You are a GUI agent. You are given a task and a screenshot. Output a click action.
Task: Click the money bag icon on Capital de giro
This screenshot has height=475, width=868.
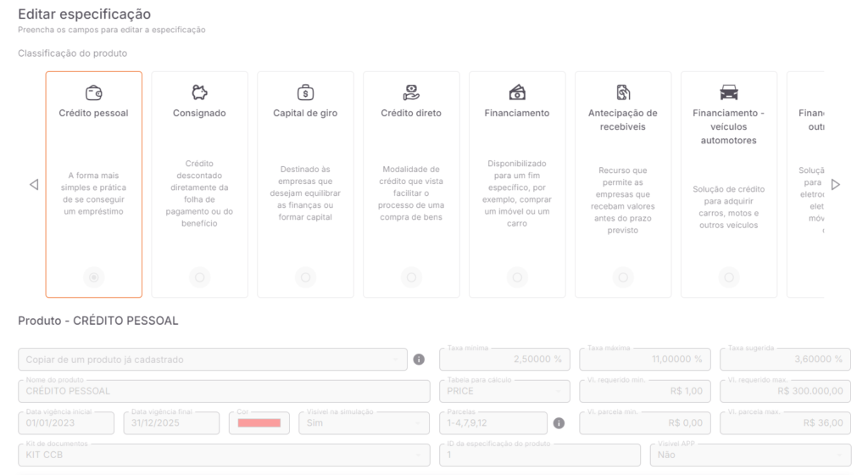click(x=305, y=92)
